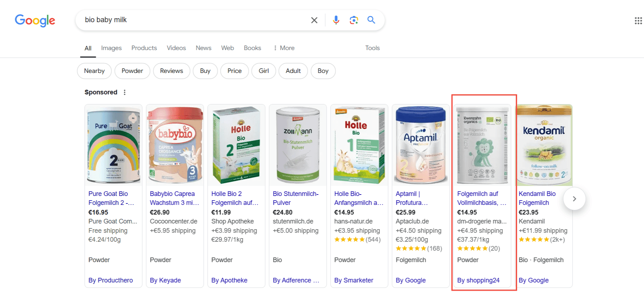Image resolution: width=644 pixels, height=295 pixels.
Task: Apply the Nearby filter chip
Action: coord(94,71)
